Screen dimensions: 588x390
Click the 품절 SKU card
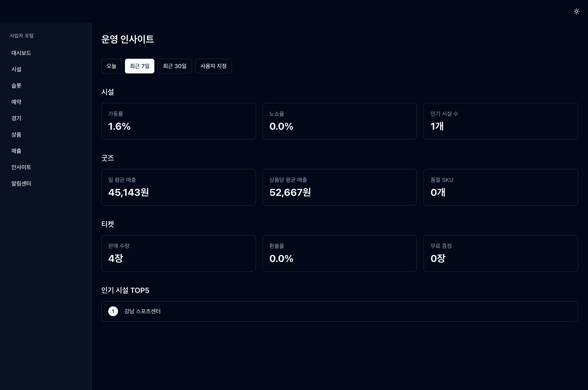501,187
